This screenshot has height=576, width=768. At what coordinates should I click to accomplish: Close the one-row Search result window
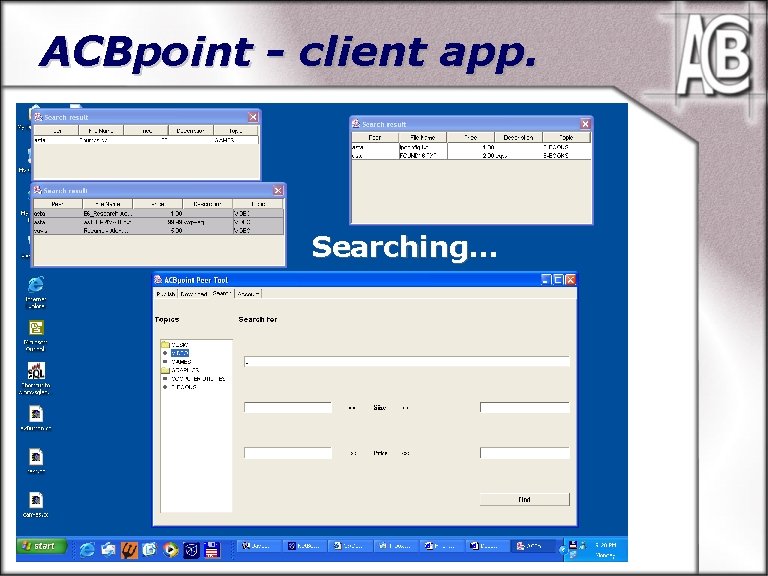pyautogui.click(x=253, y=117)
